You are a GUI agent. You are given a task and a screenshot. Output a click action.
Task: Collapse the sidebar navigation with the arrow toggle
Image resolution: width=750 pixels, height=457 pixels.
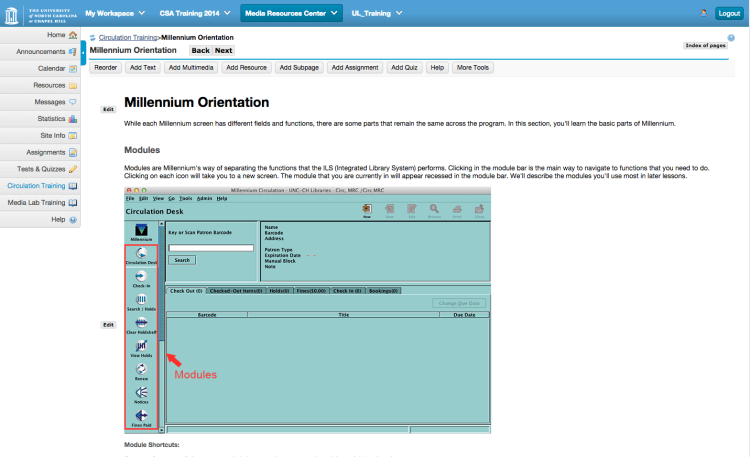[83, 48]
